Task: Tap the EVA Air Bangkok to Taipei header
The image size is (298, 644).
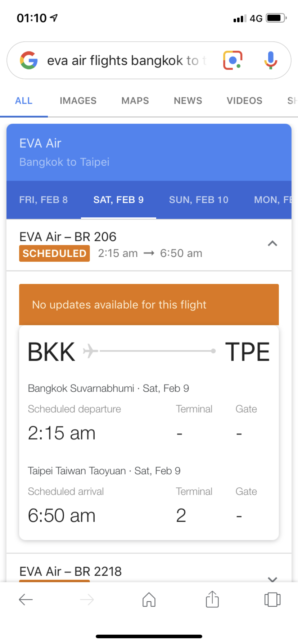Action: tap(149, 152)
